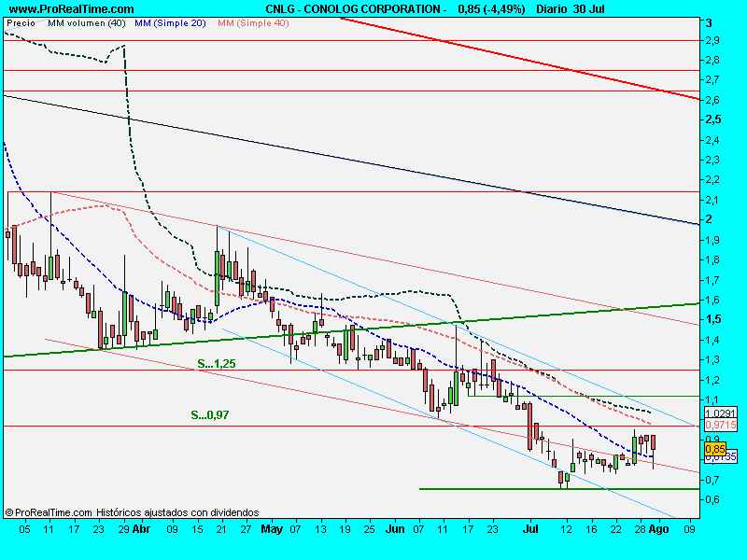Click the 'S...0,97' support annotation
The image size is (747, 560).
210,414
